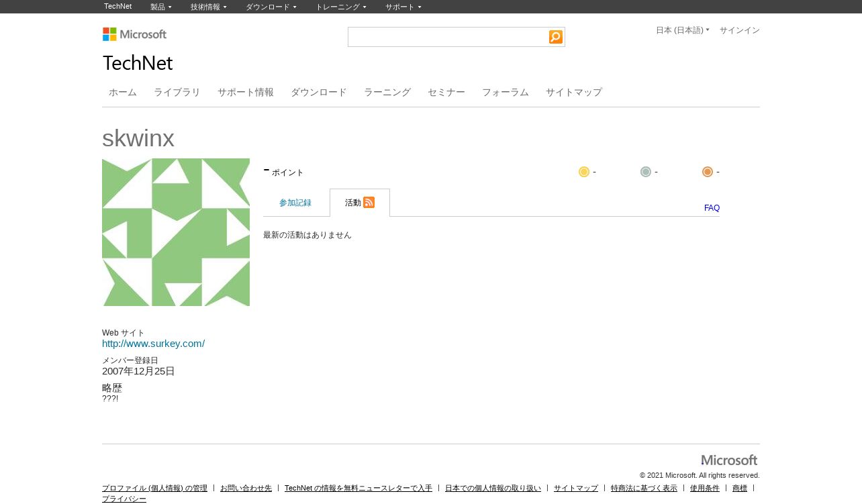Click the © 2021 Microsoft copyright text
862x504 pixels.
pyautogui.click(x=700, y=475)
